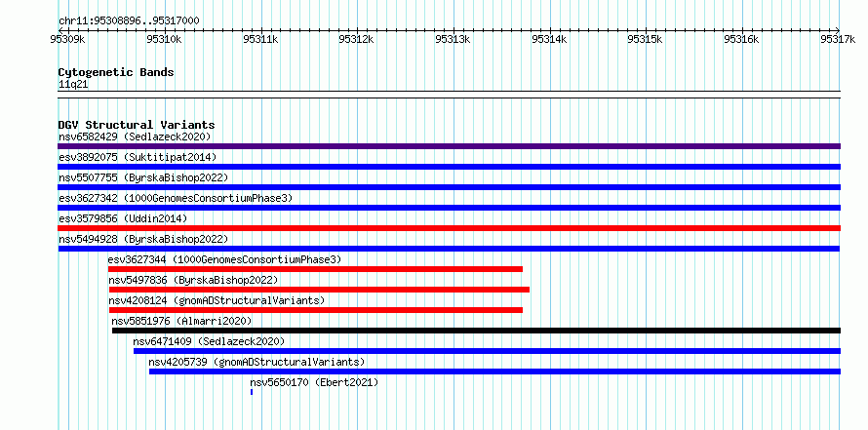Open nsv5507755 (ByrskaBishop2022) variant label
Screen dimensions: 868x430
[142, 177]
